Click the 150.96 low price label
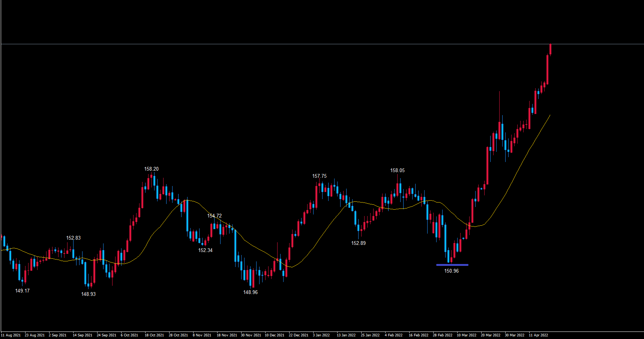Image resolution: width=644 pixels, height=339 pixels. point(451,271)
